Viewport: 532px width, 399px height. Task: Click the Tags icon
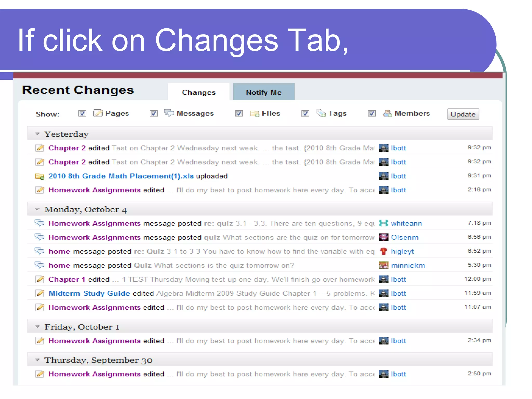tap(321, 113)
